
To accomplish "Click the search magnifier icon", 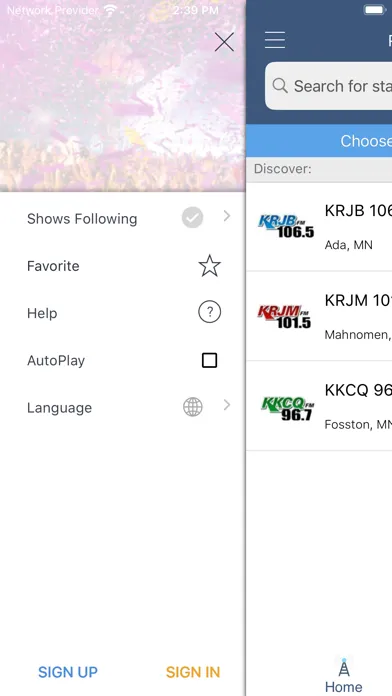I will click(x=280, y=85).
